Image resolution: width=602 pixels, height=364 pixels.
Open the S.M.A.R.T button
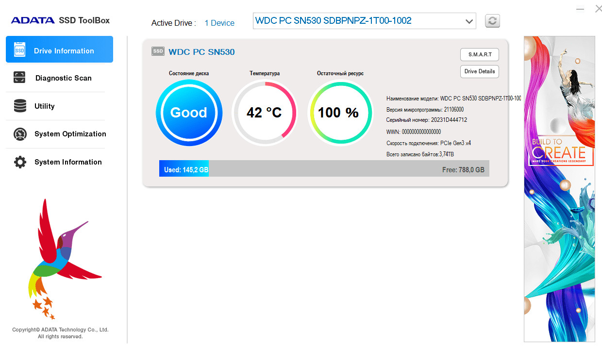(479, 54)
